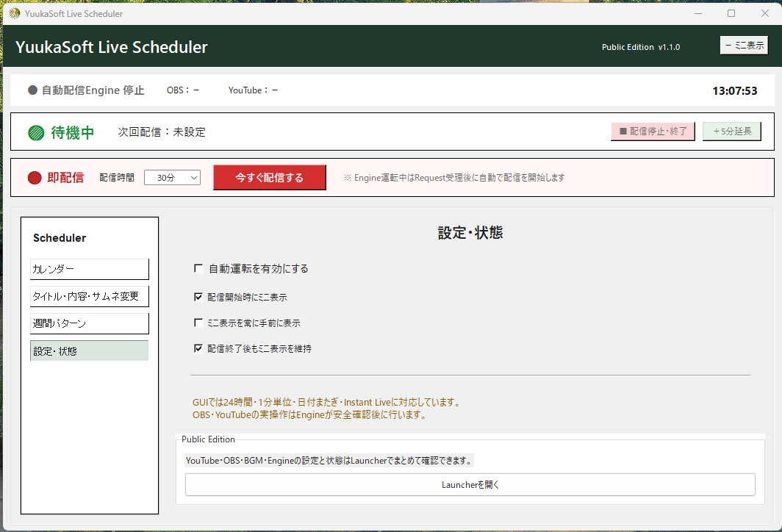This screenshot has height=532, width=782.
Task: Maximize the YuukaSoft Live Scheduler window
Action: coord(731,13)
